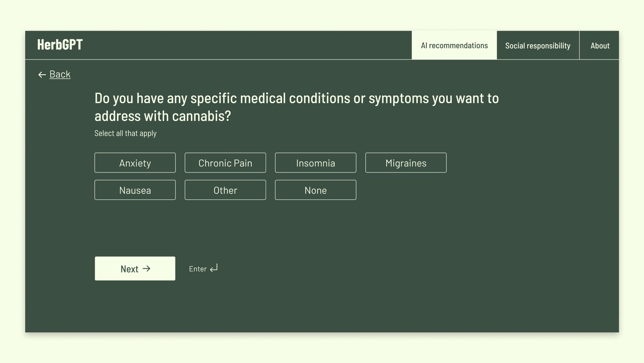Click the right arrow icon inside Next button

(147, 269)
